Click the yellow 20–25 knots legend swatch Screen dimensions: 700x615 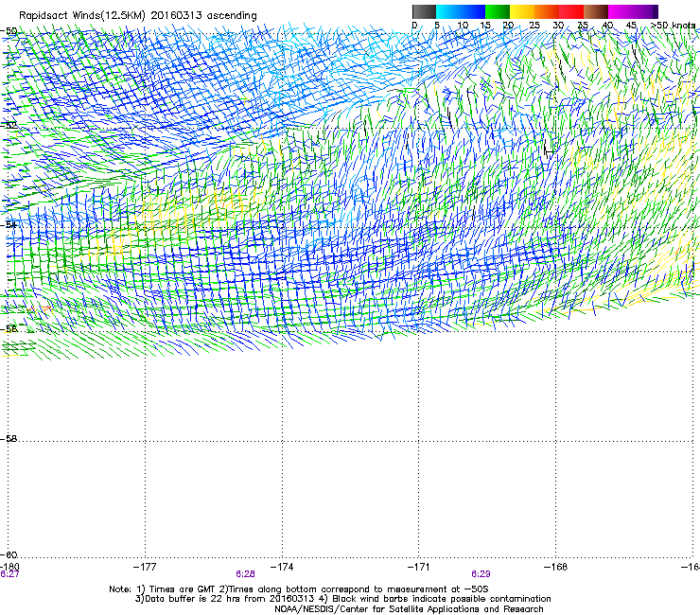[x=522, y=11]
